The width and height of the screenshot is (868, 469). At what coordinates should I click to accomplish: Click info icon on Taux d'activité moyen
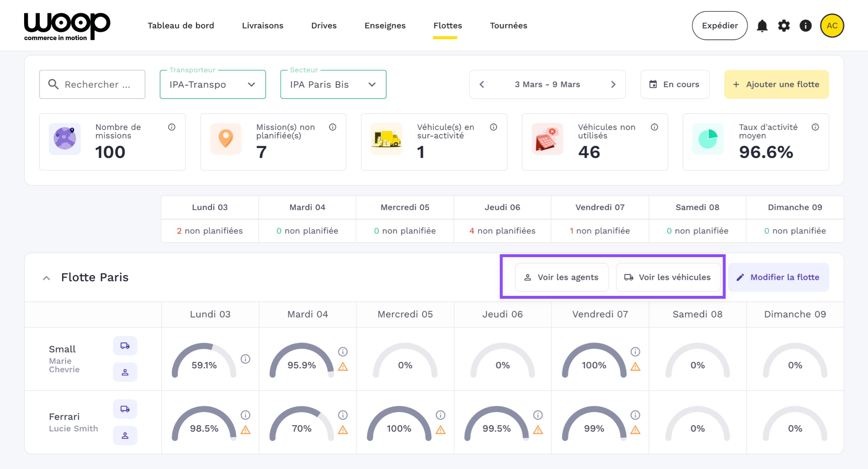click(815, 127)
